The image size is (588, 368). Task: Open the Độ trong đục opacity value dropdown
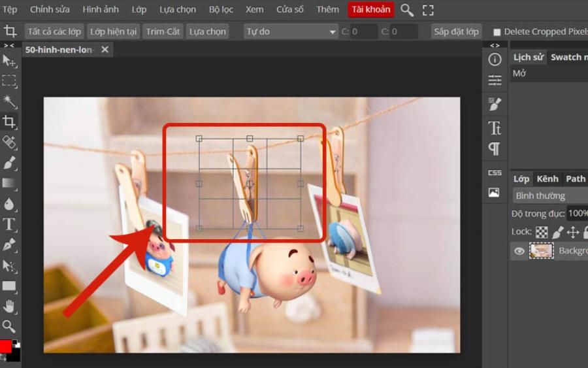click(578, 214)
